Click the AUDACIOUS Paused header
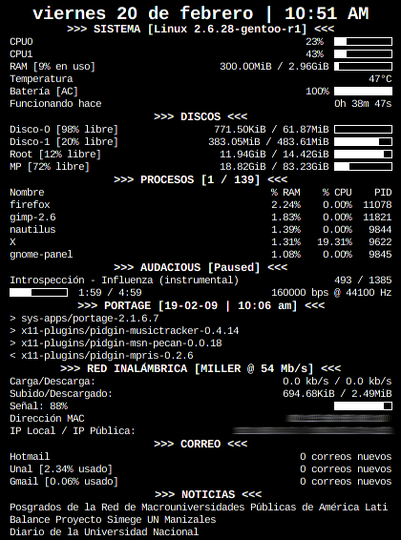Screen dimensions: 401x540 (200, 268)
